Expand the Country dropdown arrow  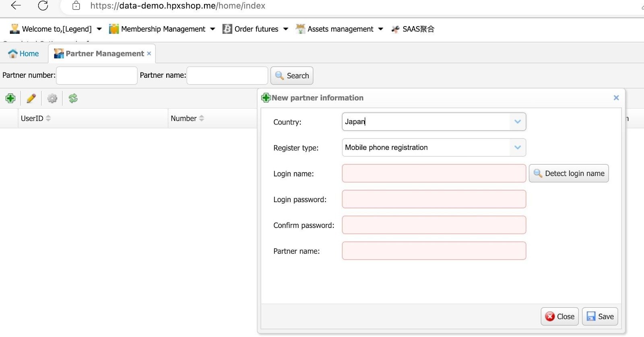point(518,122)
